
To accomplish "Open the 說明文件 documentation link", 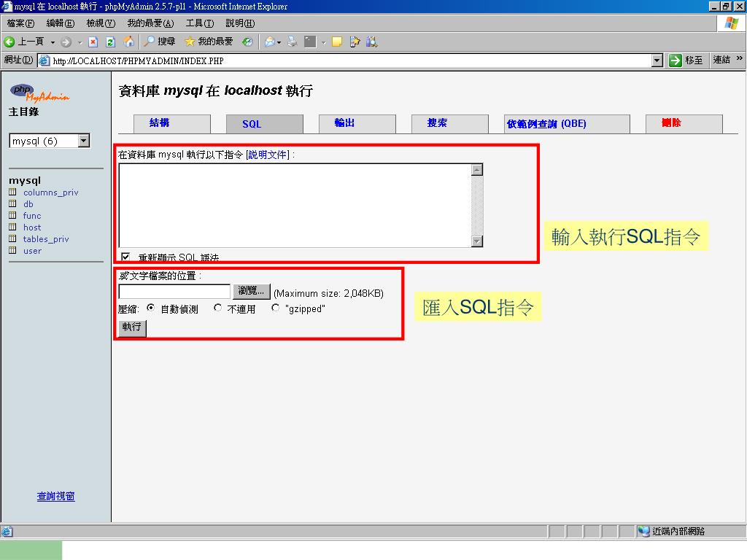I will [x=268, y=155].
